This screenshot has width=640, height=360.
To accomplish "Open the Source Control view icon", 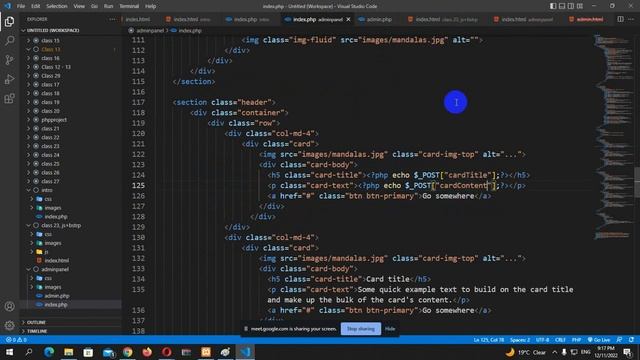I will (9, 60).
